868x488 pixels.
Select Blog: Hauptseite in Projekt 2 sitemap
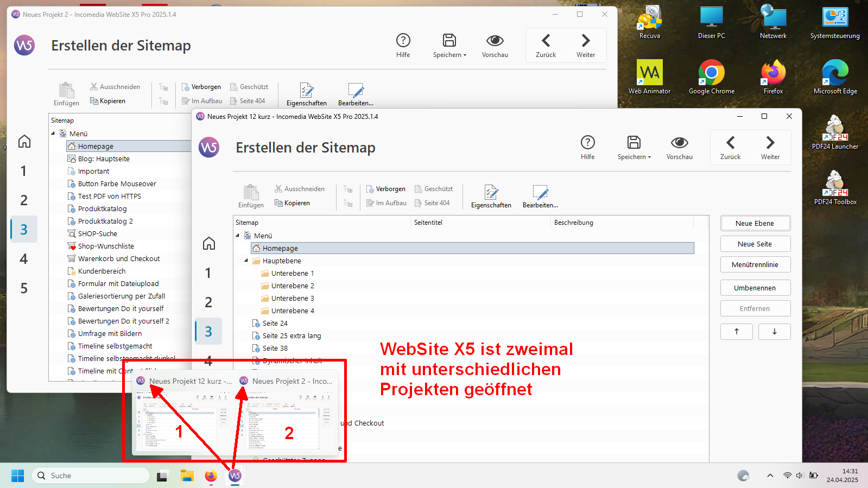pos(98,159)
